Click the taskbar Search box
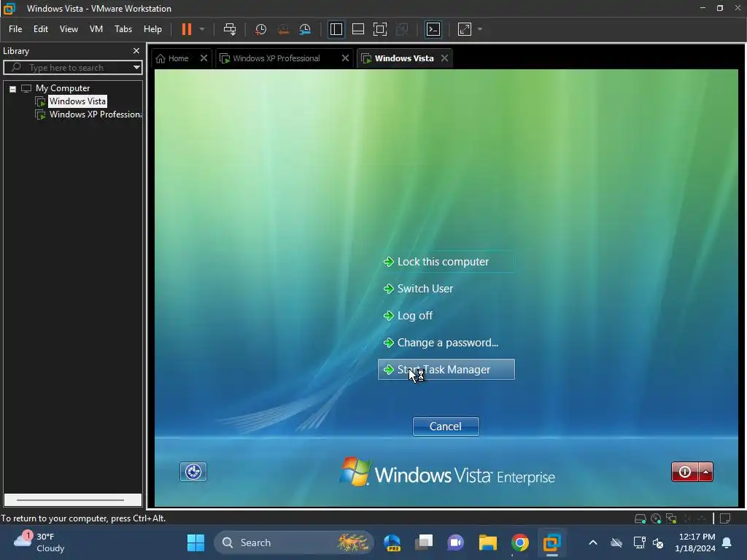The image size is (747, 560). point(293,542)
